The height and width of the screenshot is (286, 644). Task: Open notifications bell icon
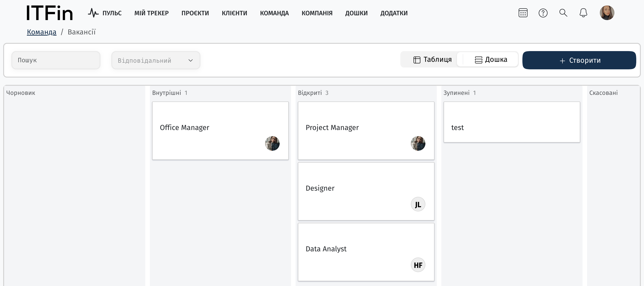tap(583, 13)
